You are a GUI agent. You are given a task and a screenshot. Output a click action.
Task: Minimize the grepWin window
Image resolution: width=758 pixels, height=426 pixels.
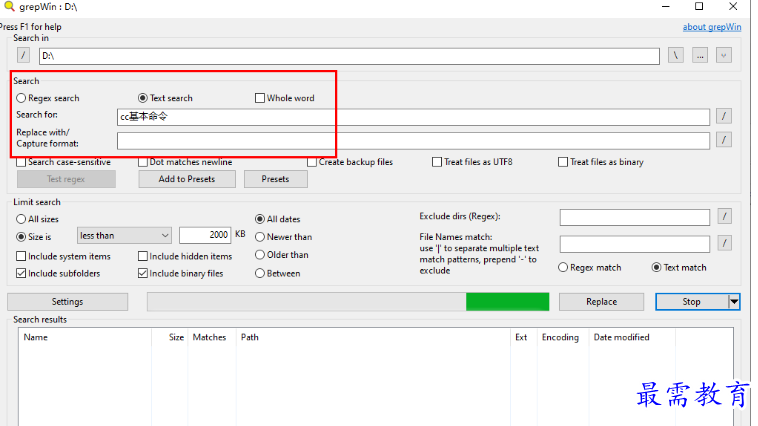click(x=666, y=6)
